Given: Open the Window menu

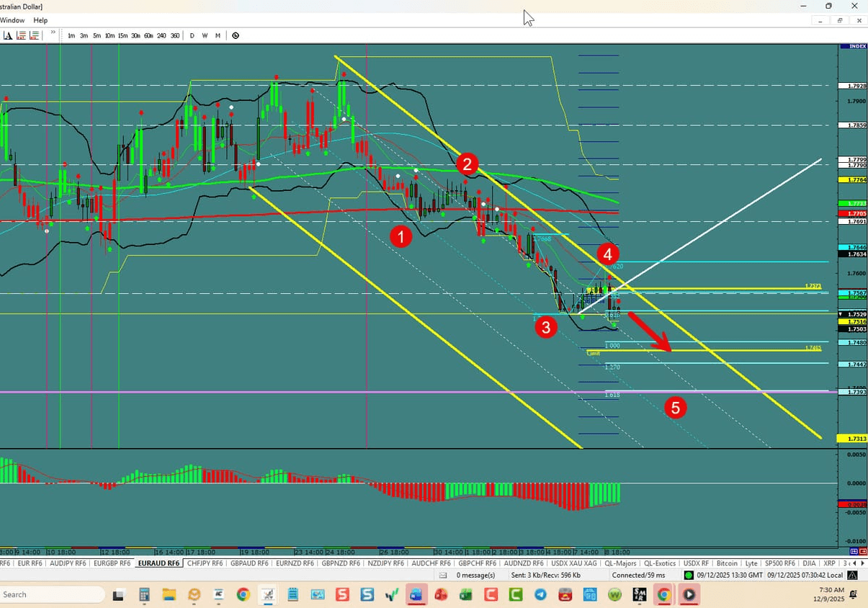Looking at the screenshot, I should click(12, 20).
